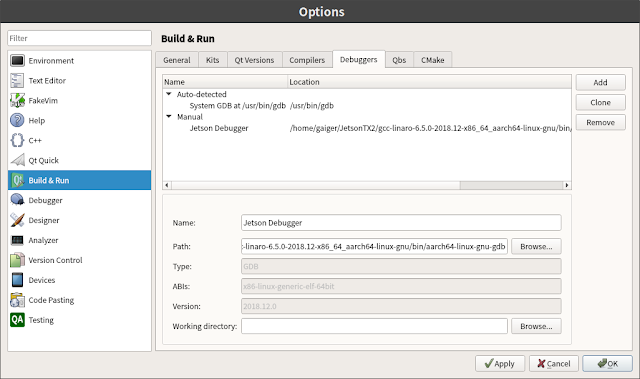Open the Compilers tab
640x379 pixels.
click(x=307, y=60)
